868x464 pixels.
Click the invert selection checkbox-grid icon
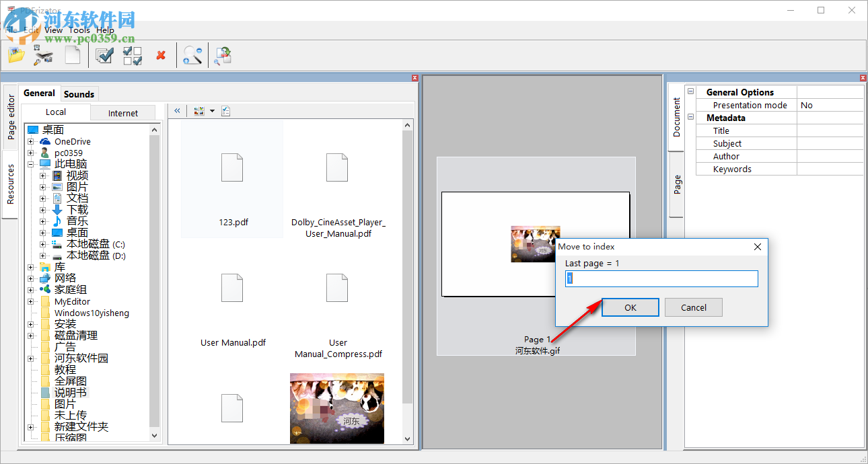click(x=133, y=55)
